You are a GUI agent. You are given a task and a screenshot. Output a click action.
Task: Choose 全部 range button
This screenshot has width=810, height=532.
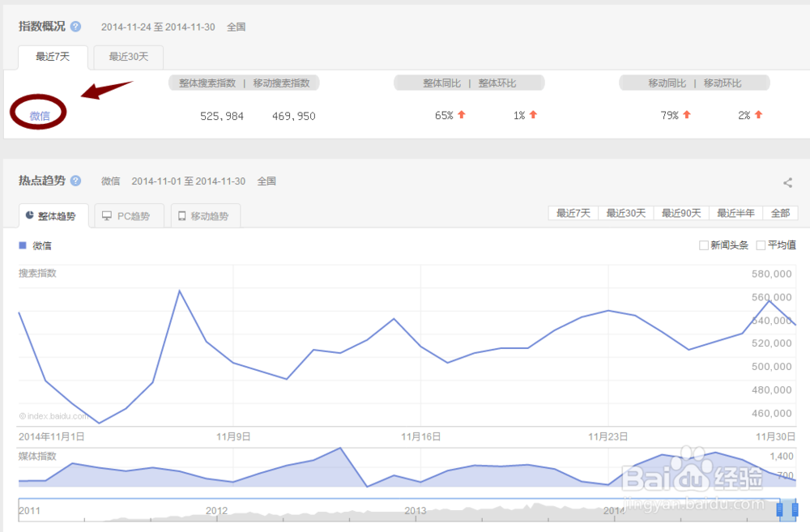(780, 213)
